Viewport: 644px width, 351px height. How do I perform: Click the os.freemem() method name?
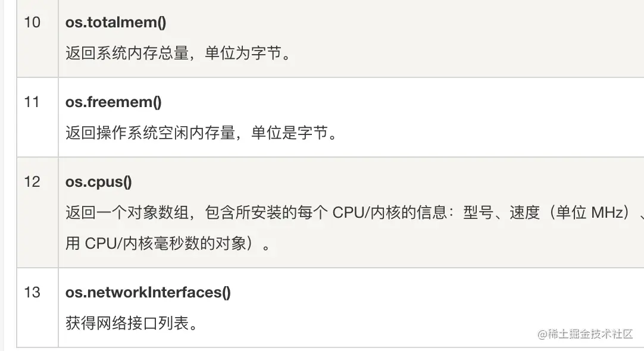click(x=113, y=102)
